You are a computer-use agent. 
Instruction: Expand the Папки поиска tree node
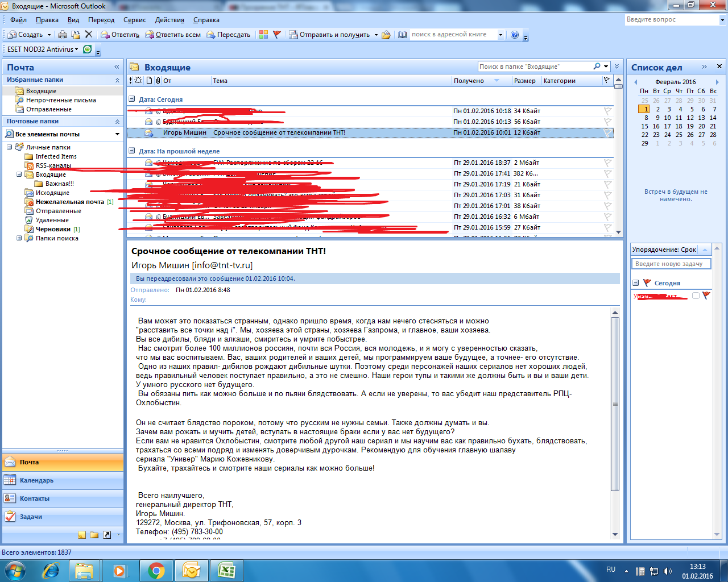[19, 238]
